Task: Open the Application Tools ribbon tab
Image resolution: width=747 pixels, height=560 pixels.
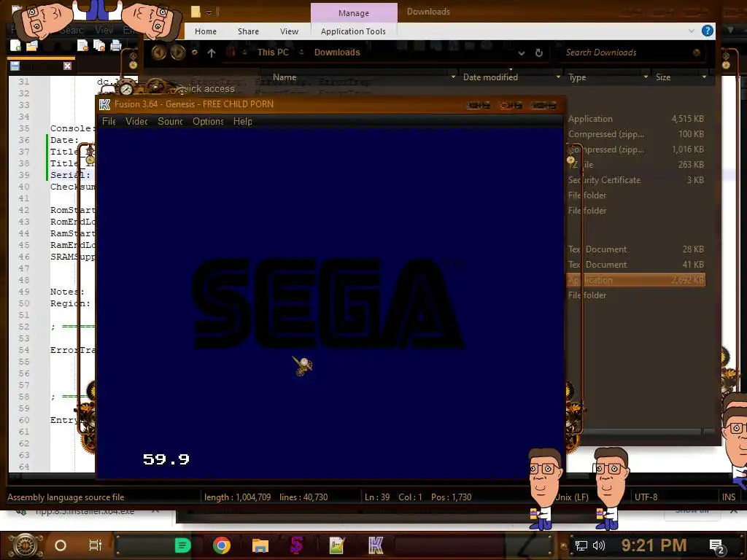Action: pyautogui.click(x=353, y=31)
